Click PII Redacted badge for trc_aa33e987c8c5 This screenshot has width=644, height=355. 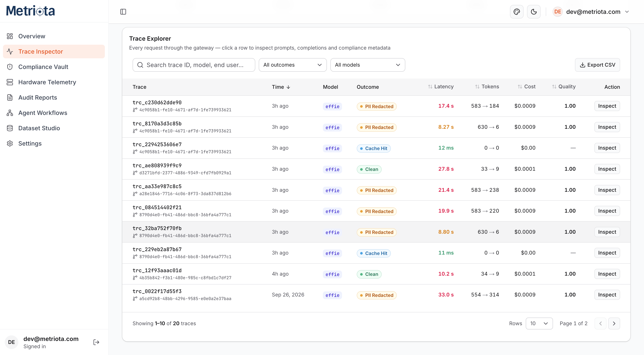[x=377, y=190]
